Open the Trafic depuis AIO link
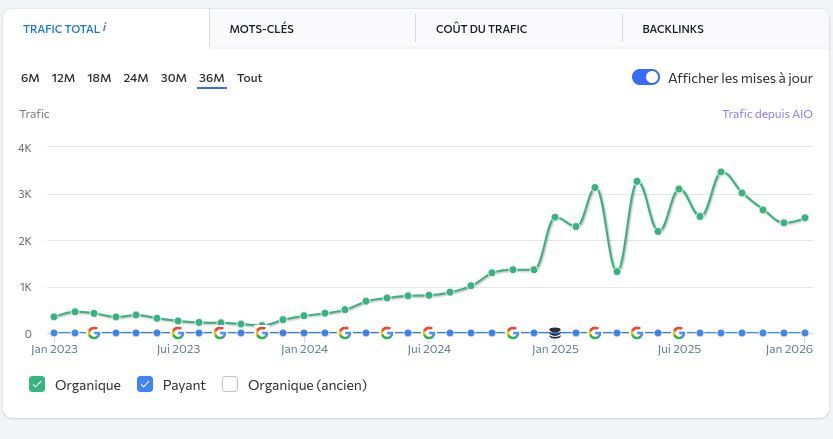 click(x=767, y=114)
